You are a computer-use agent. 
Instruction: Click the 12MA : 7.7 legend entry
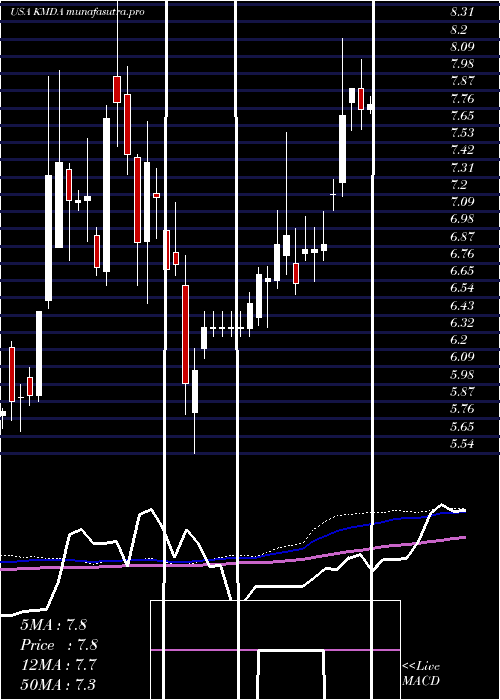pyautogui.click(x=56, y=665)
